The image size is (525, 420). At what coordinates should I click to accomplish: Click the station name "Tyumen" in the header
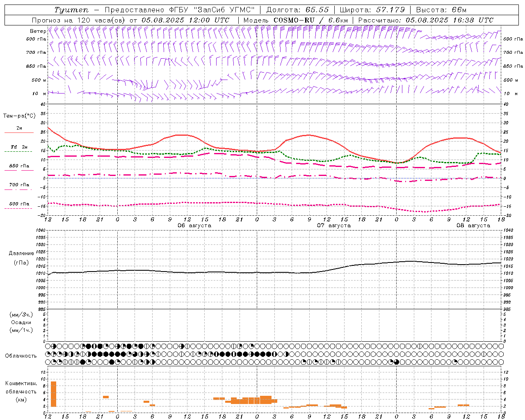click(71, 10)
